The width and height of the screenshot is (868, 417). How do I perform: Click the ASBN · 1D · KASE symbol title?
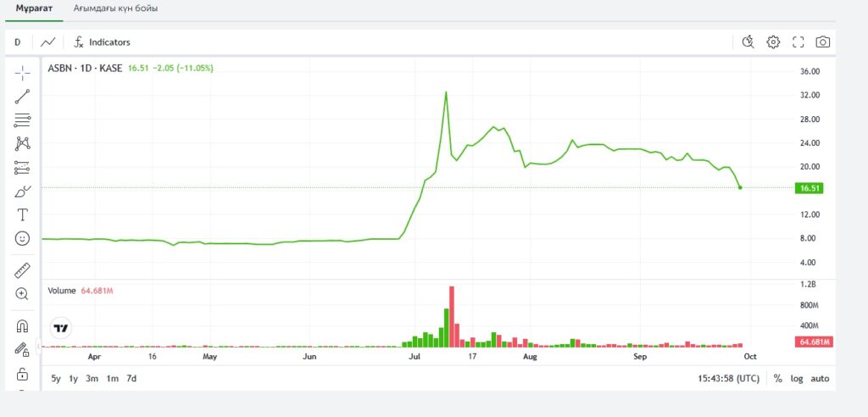[86, 68]
